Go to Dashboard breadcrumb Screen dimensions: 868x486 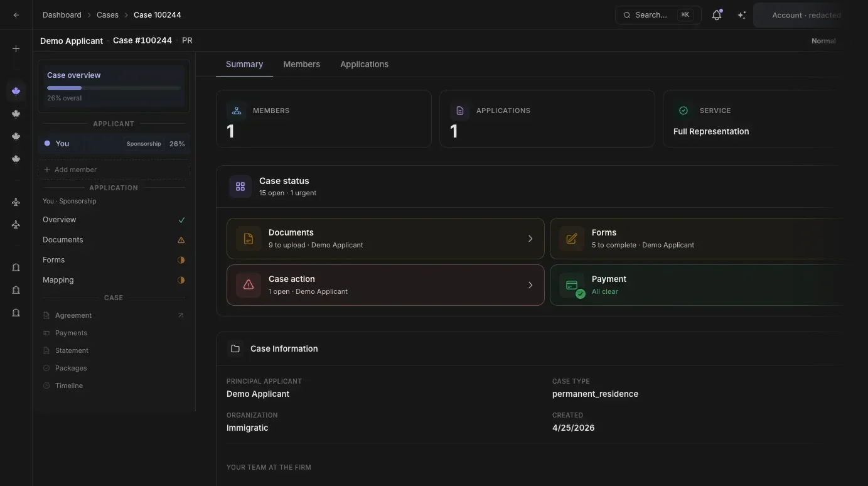point(62,15)
